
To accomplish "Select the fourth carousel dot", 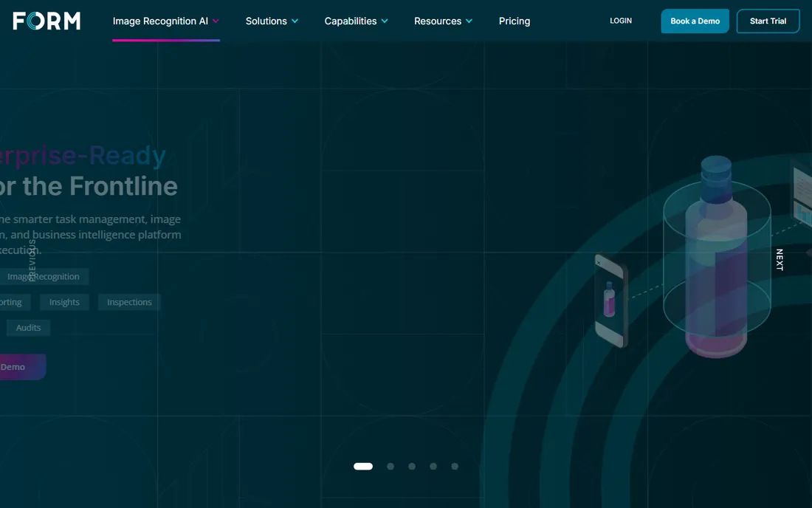I will 433,467.
